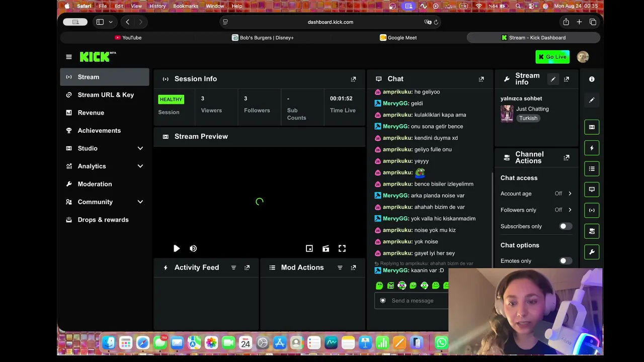The width and height of the screenshot is (644, 362).
Task: Pop out the Stream info panel
Action: tap(567, 79)
